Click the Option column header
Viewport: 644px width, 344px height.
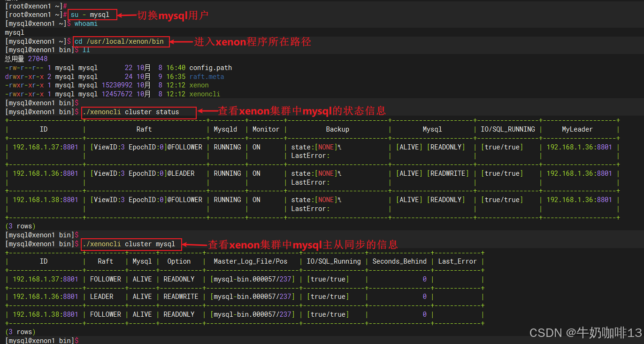pyautogui.click(x=179, y=261)
